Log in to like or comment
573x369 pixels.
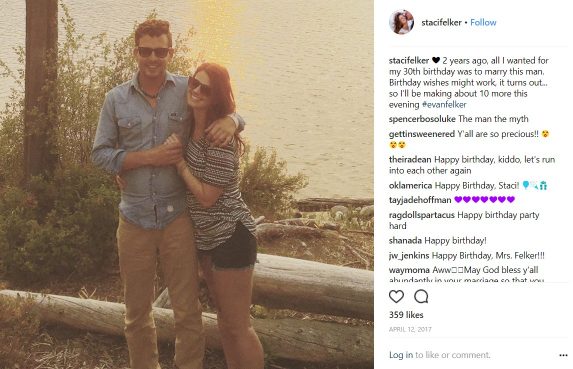point(401,355)
